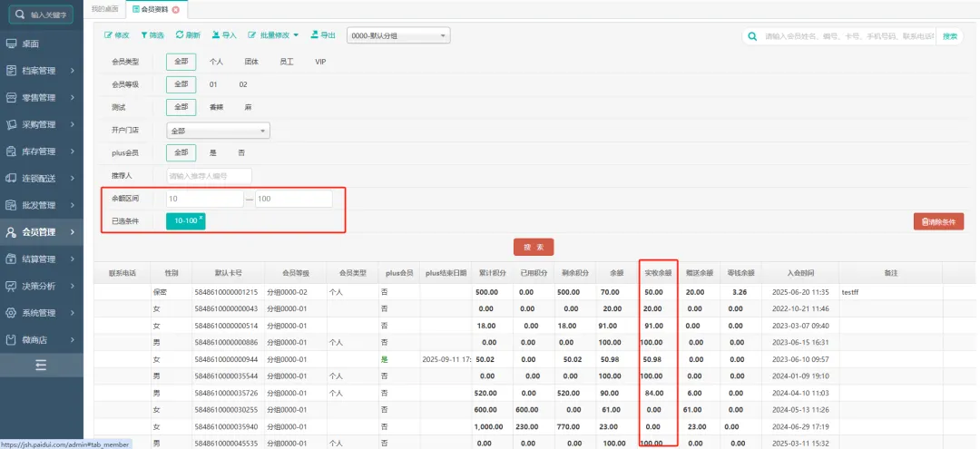
Task: Click the 导出 export icon
Action: click(322, 35)
